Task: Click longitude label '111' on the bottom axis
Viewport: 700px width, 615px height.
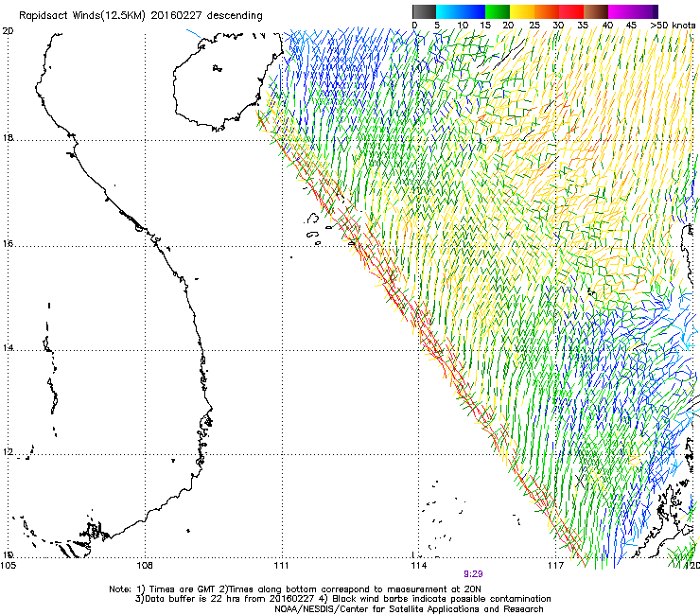Action: [x=281, y=566]
